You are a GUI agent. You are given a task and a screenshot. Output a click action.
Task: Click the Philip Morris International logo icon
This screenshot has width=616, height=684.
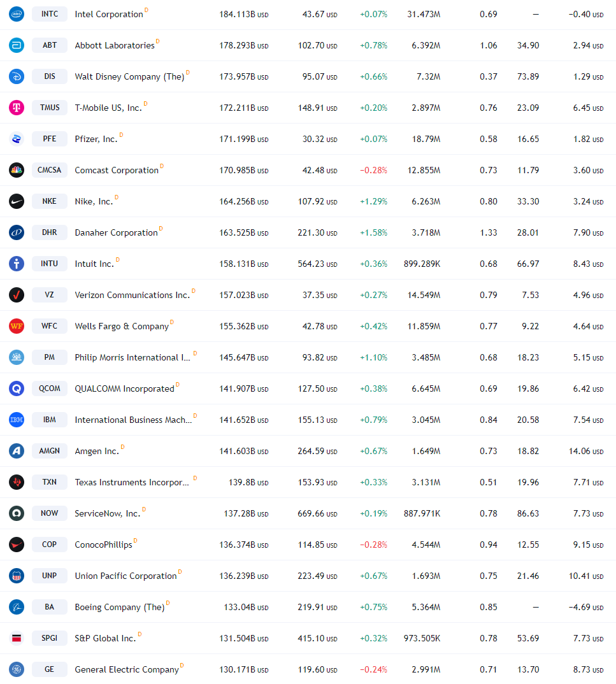17,357
